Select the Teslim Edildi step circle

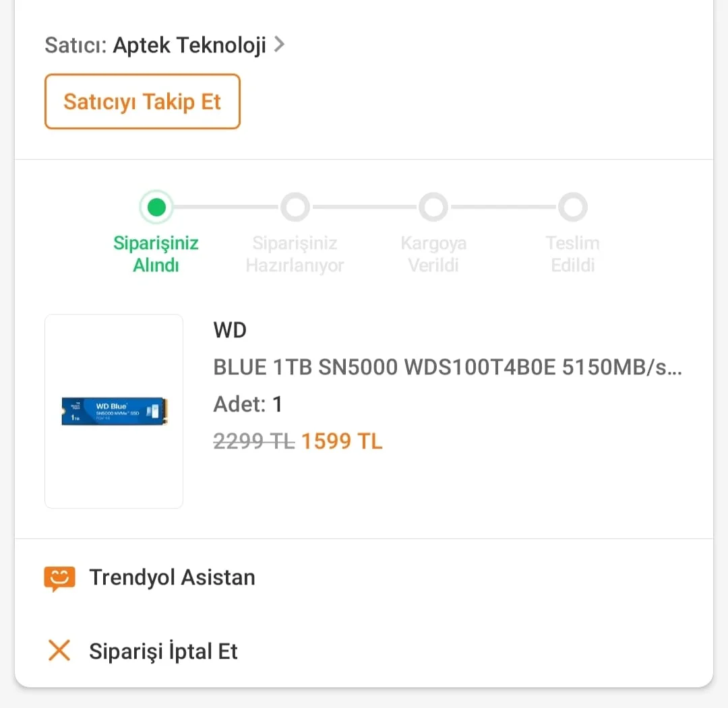tap(572, 207)
